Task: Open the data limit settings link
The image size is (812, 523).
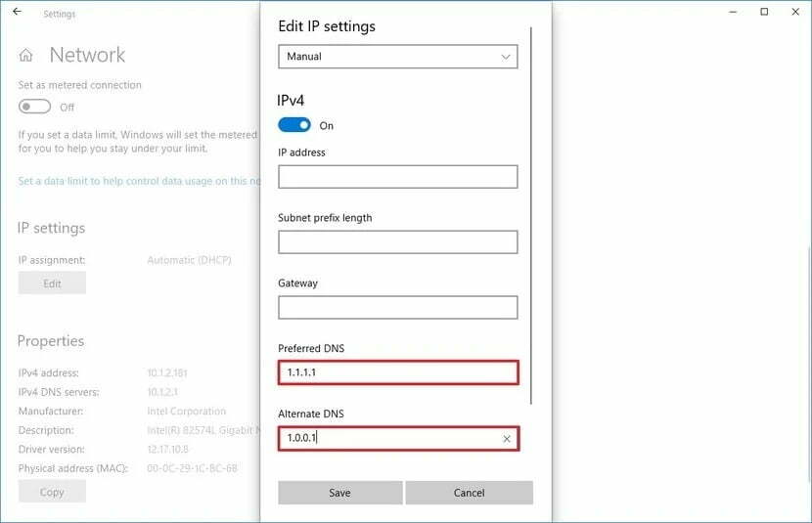Action: tap(139, 181)
